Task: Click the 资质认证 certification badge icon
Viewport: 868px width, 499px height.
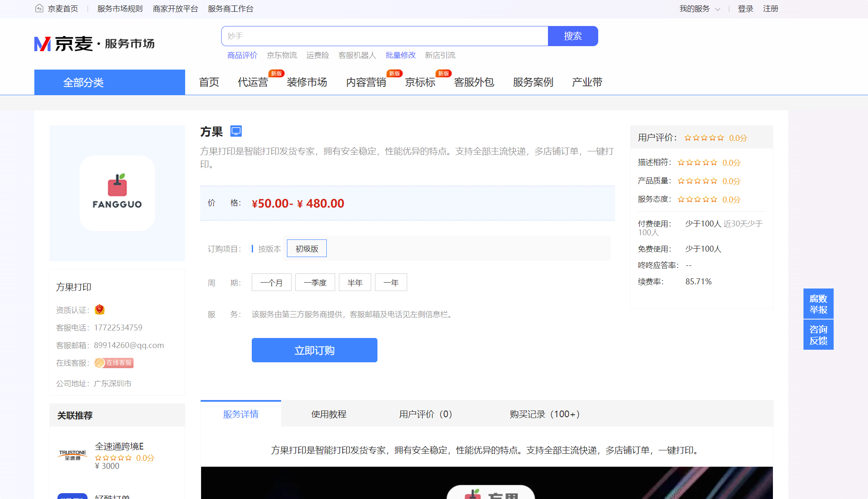Action: click(x=99, y=310)
